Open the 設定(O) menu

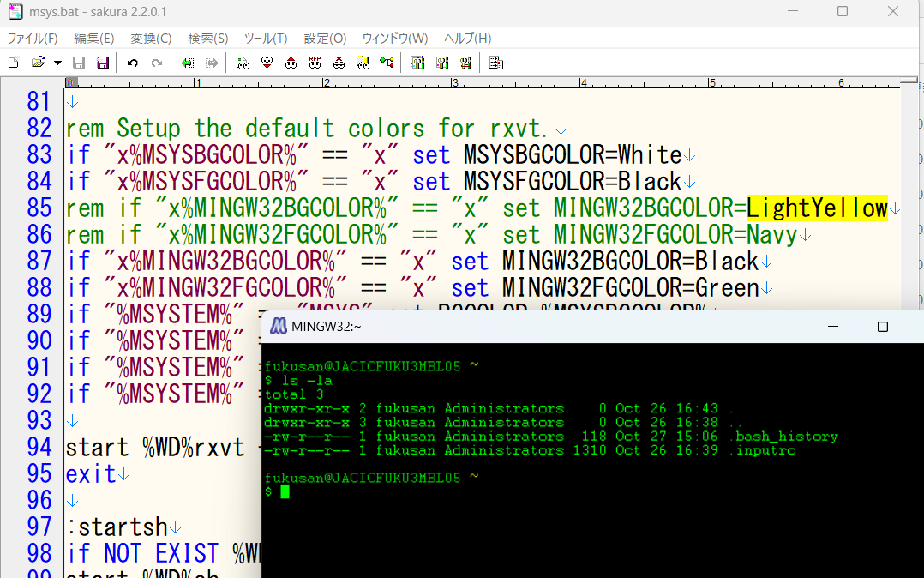[x=324, y=39]
